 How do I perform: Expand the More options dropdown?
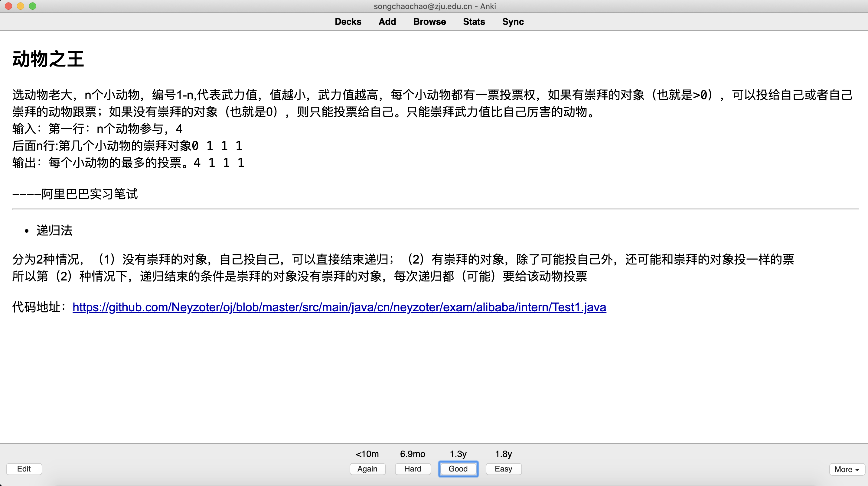(847, 469)
